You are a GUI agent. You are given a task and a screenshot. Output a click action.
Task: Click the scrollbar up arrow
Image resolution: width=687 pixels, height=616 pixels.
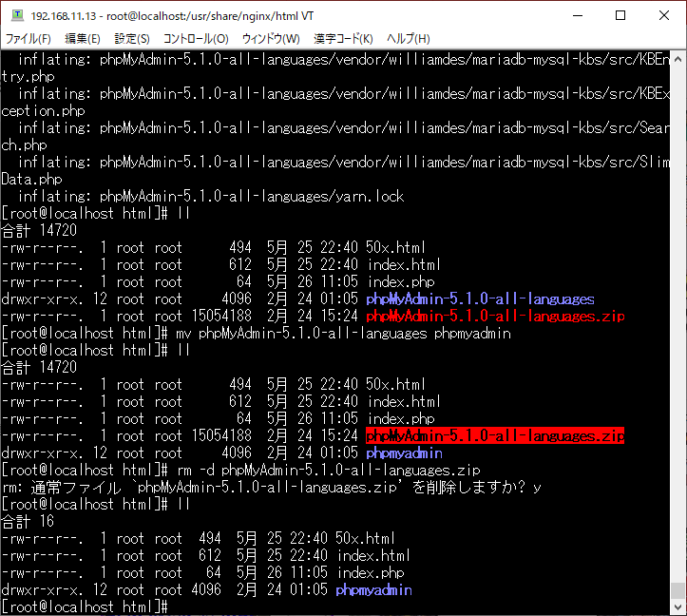(677, 57)
